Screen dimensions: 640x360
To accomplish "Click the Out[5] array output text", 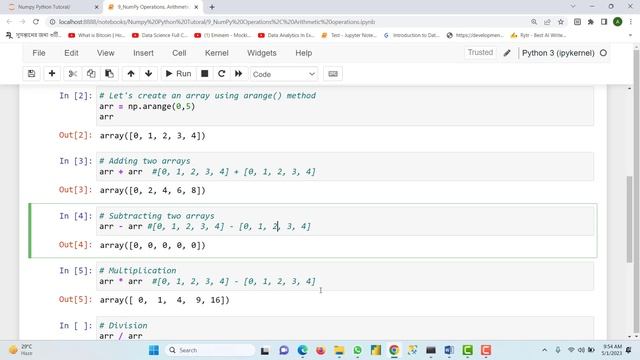I will click(164, 300).
